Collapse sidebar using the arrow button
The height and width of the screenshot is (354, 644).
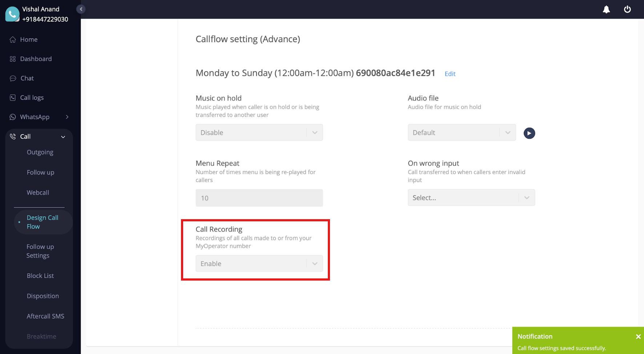point(81,9)
